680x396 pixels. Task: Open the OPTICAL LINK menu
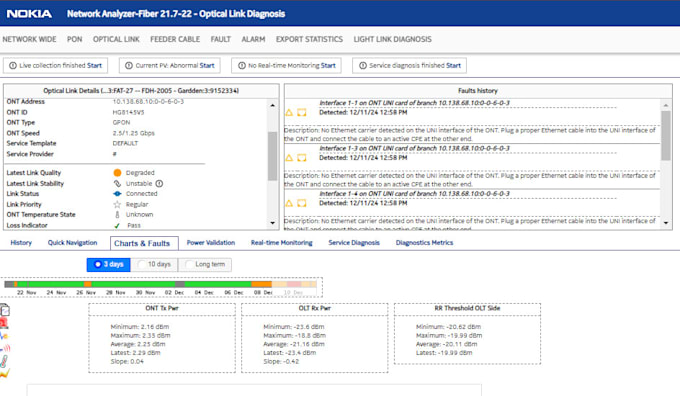116,39
